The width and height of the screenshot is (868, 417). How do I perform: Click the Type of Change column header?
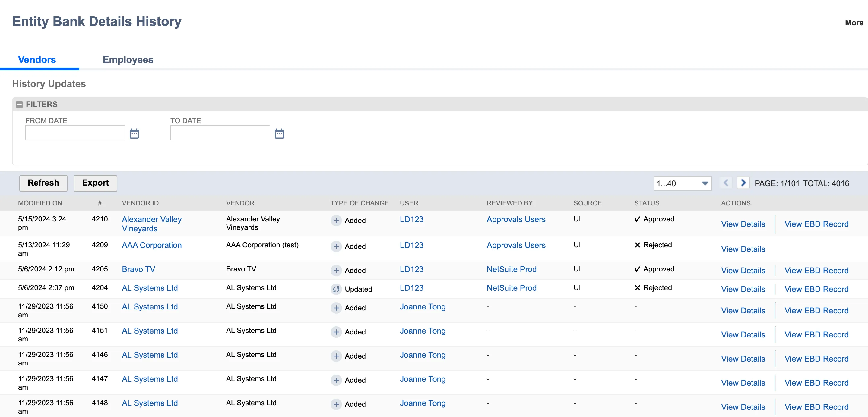tap(359, 203)
